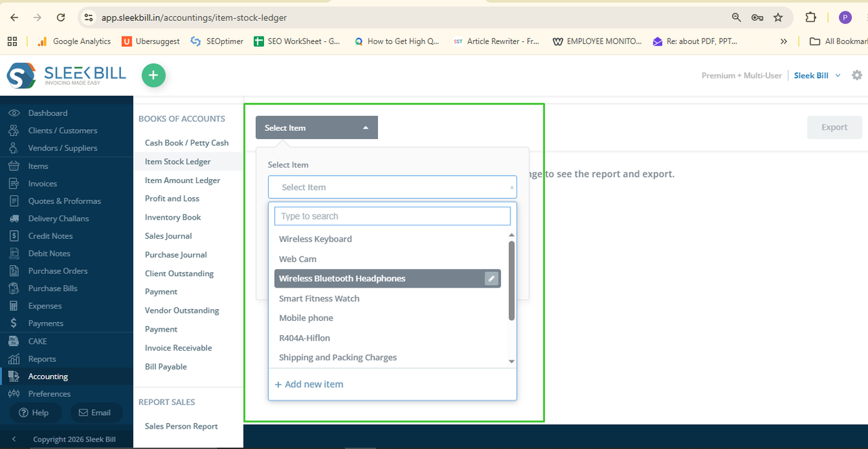The height and width of the screenshot is (449, 868).
Task: Click the Clients / Customers people icon
Action: [x=14, y=130]
